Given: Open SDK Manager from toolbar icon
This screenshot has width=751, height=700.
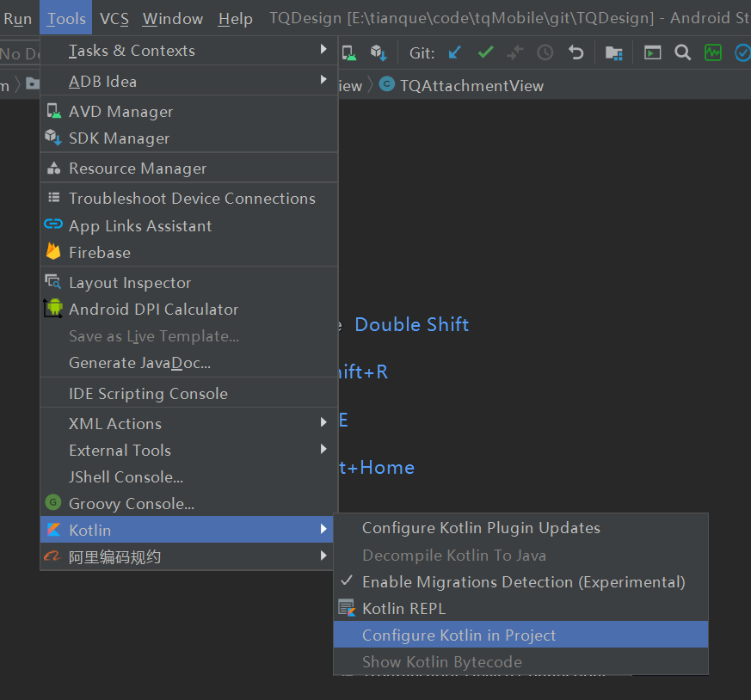Looking at the screenshot, I should (x=379, y=52).
